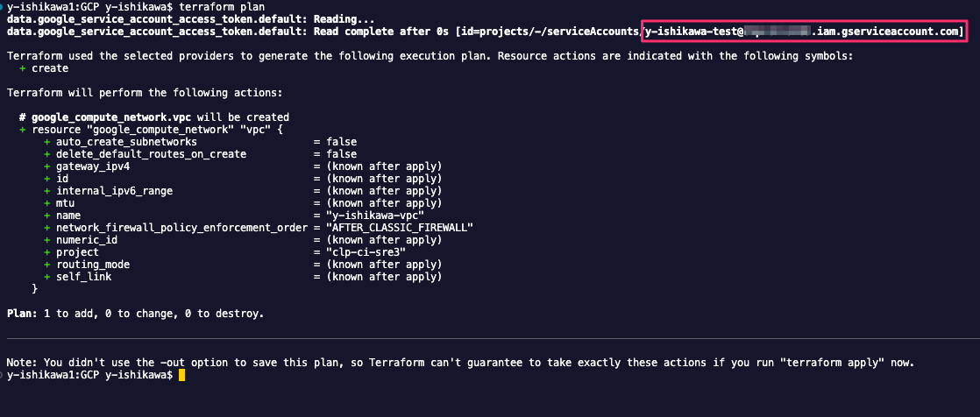Click the blue dot before the first prompt
Image resolution: width=980 pixels, height=417 pixels.
(3, 8)
